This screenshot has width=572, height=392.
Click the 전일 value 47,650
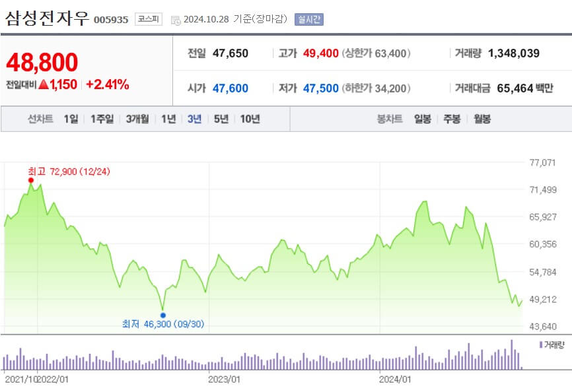point(230,53)
